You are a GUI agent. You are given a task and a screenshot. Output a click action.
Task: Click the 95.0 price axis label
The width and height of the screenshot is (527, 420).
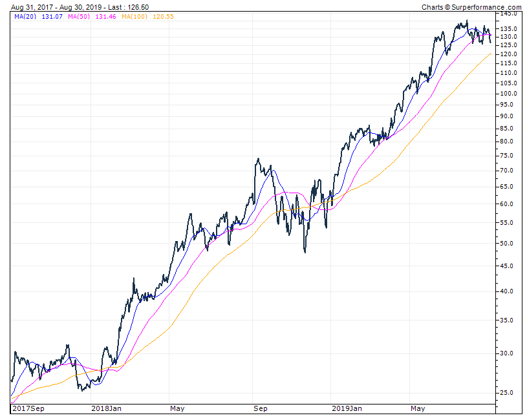[507, 105]
